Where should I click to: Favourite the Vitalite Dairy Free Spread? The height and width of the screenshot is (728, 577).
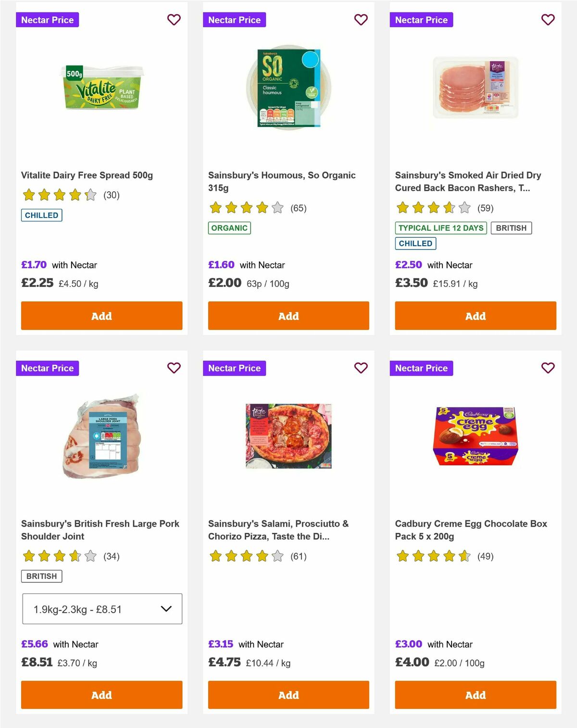tap(174, 20)
